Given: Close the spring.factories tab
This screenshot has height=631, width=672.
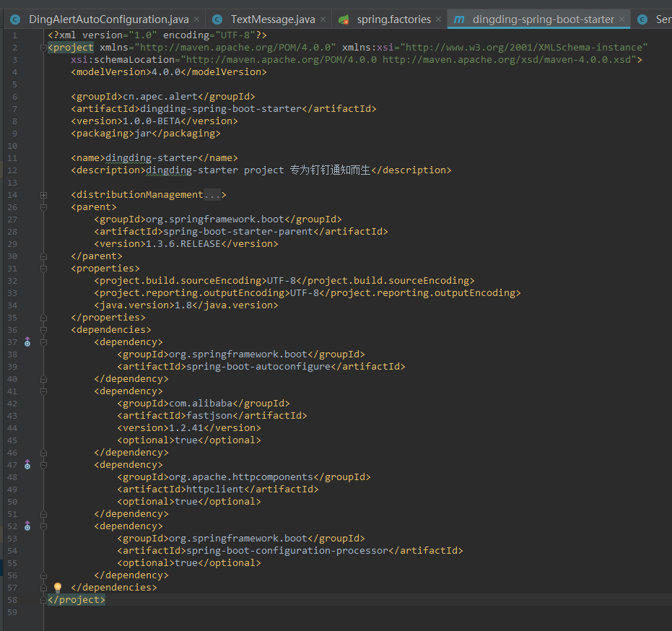Looking at the screenshot, I should click(438, 19).
